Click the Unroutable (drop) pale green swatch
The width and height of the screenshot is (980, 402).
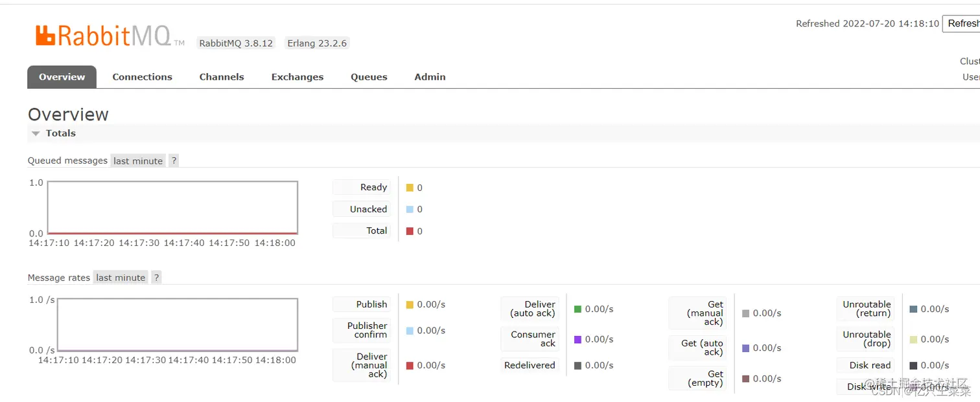[x=913, y=339]
